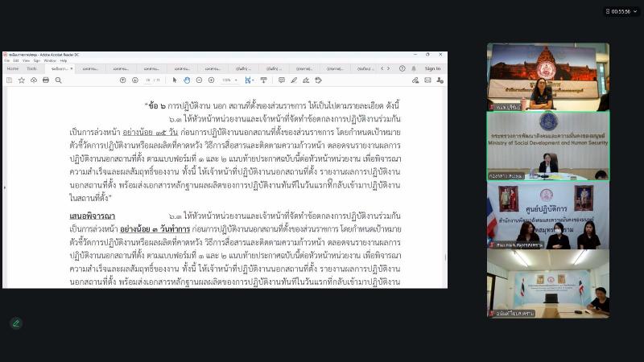
Task: Send the file by email envelope icon
Action: (427, 80)
